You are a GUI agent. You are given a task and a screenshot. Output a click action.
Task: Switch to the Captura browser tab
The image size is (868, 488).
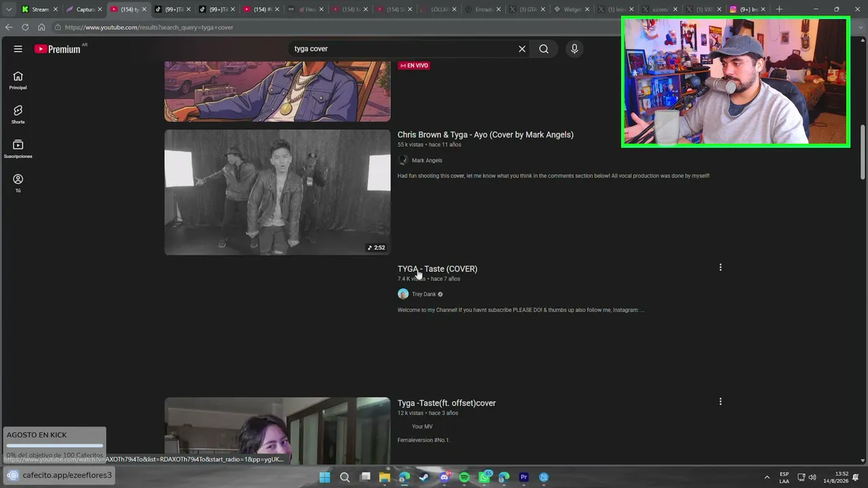point(83,9)
